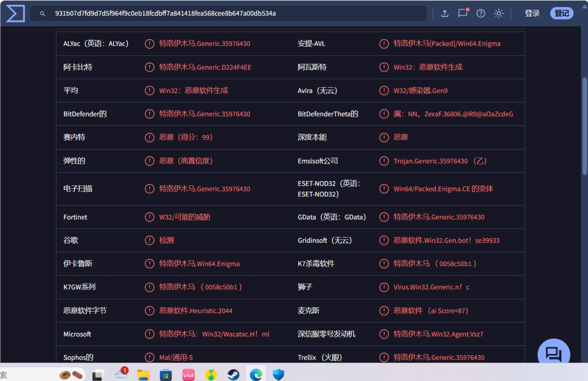Screen dimensions: 588x381
Task: Select 恶意（得分：99）result text
Action: point(186,138)
